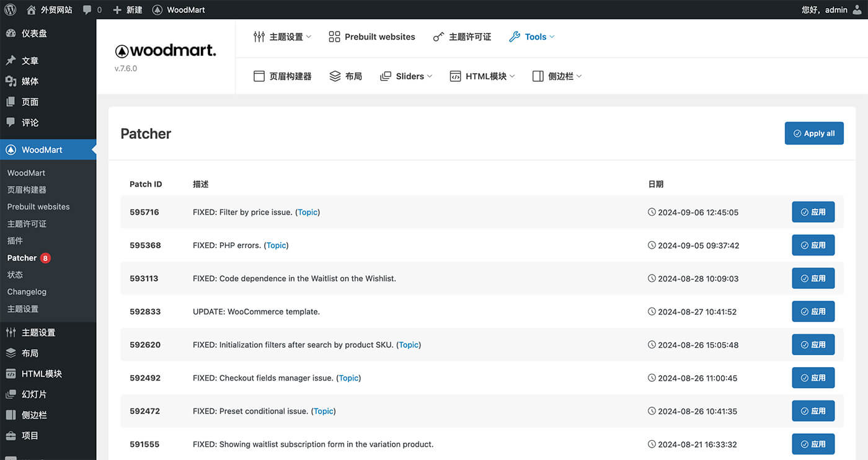Open 主题许可证 in sidebar submenu
The image size is (868, 460).
(27, 224)
